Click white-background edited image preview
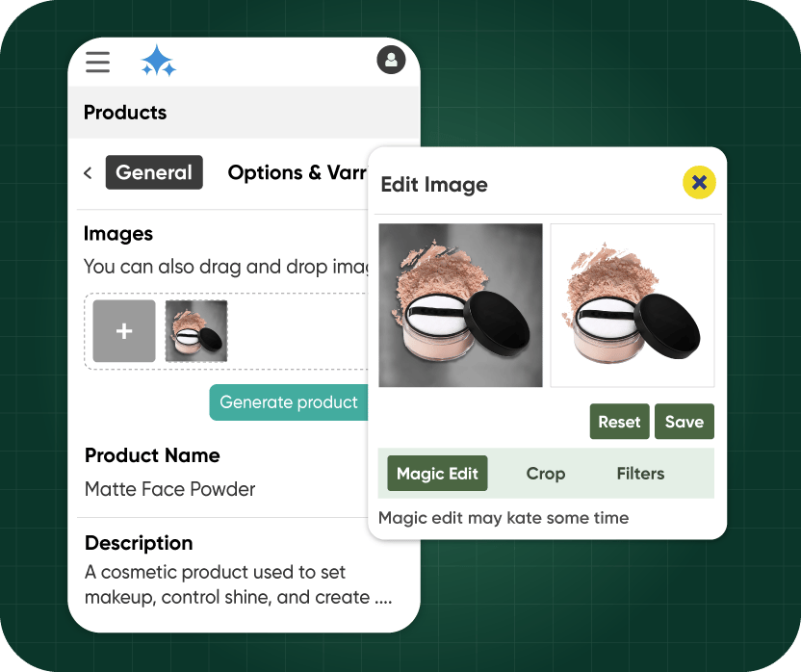Viewport: 801px width, 672px height. click(x=633, y=305)
